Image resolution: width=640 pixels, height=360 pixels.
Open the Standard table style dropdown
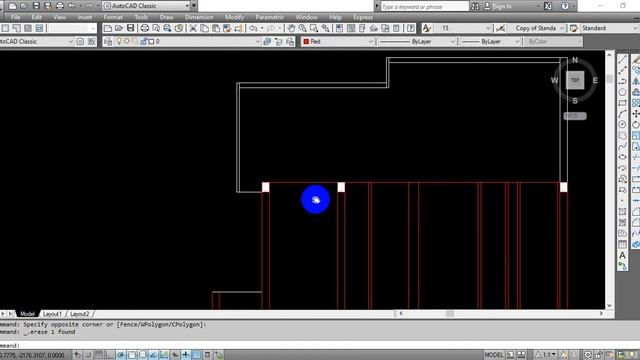(x=635, y=28)
